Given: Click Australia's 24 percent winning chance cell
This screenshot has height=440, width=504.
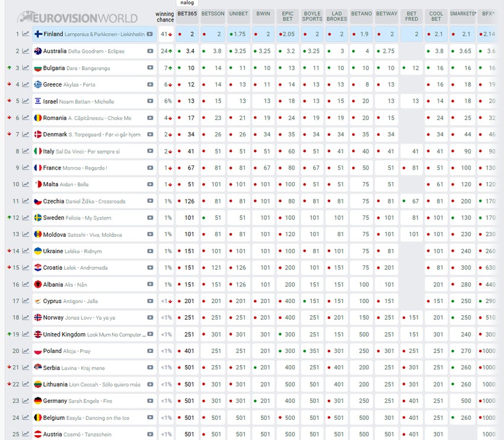Looking at the screenshot, I should pyautogui.click(x=166, y=51).
